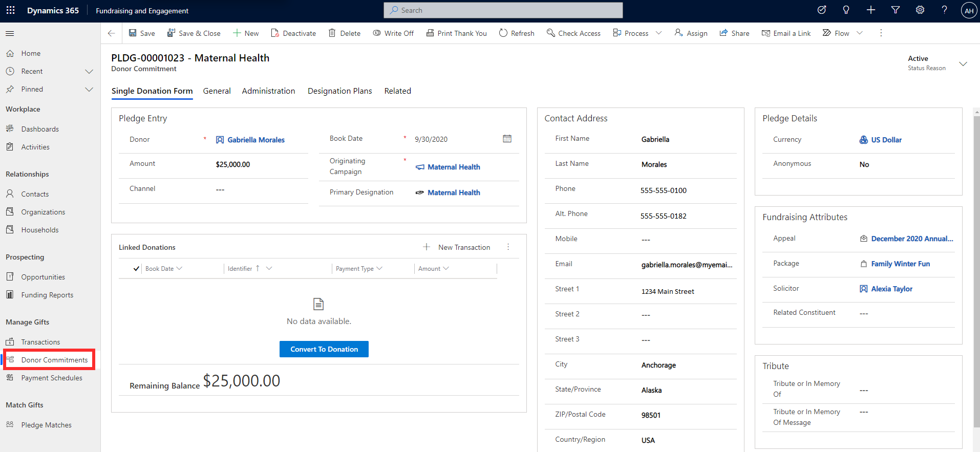This screenshot has width=980, height=452.
Task: Open the Book Date calendar picker
Action: (507, 139)
